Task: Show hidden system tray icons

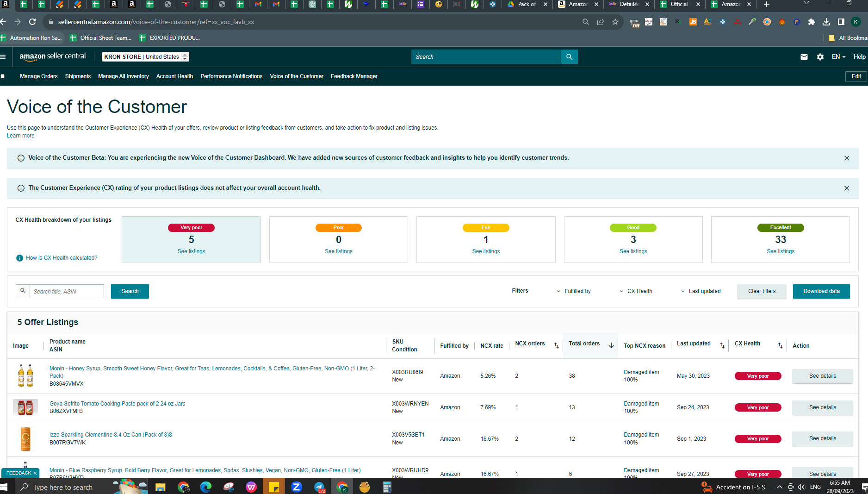Action: tap(780, 487)
